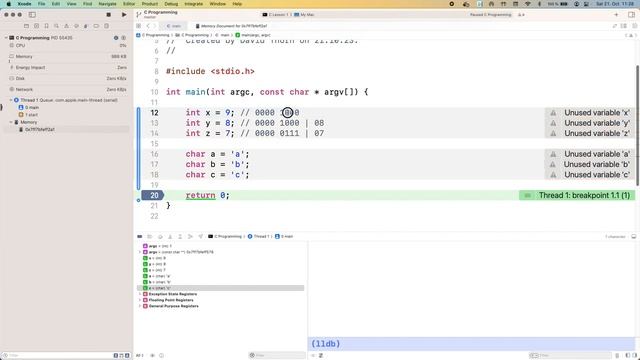Go back in editor history
The height and width of the screenshot is (360, 640).
coord(148,26)
